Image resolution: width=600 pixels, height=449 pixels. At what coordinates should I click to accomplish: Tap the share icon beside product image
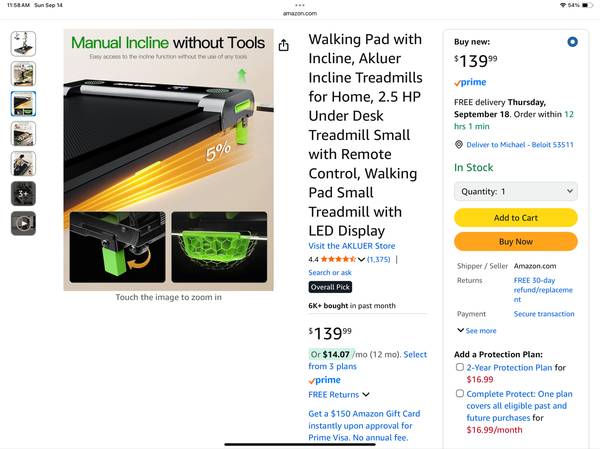tap(284, 45)
